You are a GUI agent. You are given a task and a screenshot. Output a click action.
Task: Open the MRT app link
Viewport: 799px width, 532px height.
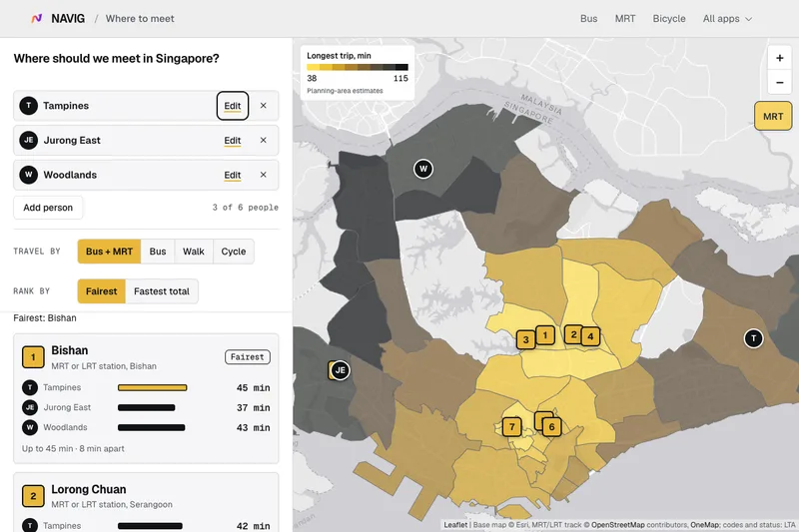click(x=625, y=18)
